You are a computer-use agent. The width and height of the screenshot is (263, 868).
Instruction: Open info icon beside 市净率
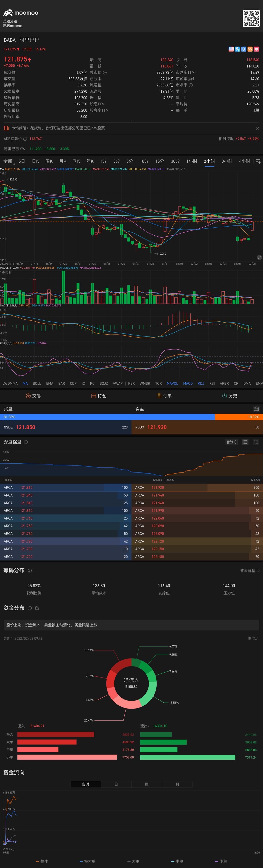(191, 85)
